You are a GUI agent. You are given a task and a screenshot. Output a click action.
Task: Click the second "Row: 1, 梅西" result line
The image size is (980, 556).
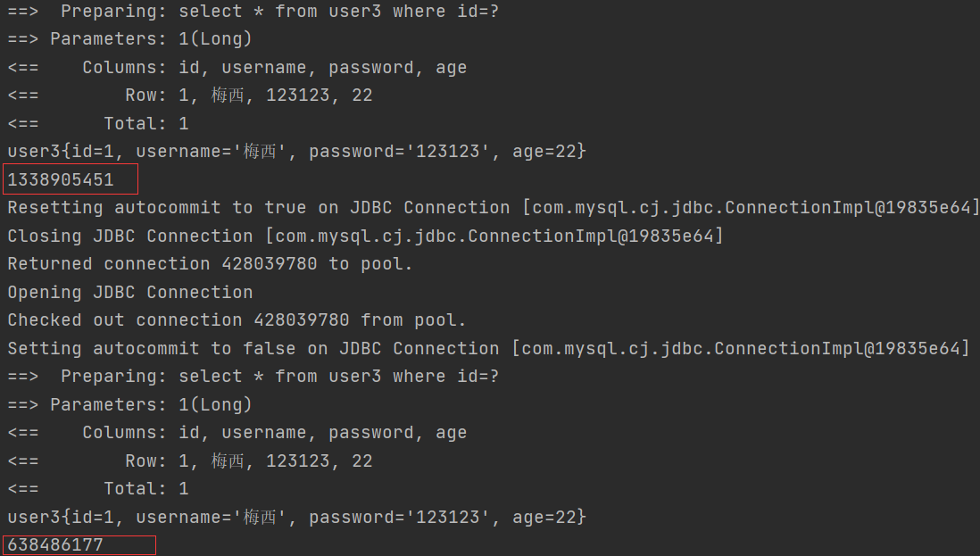coord(190,461)
